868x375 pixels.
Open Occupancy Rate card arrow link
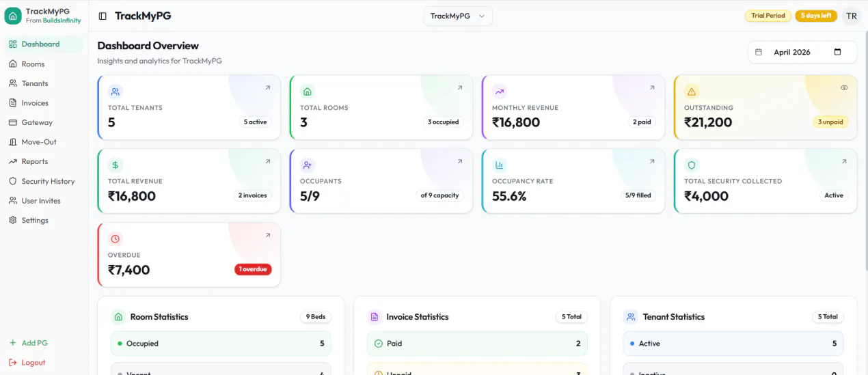tap(651, 161)
